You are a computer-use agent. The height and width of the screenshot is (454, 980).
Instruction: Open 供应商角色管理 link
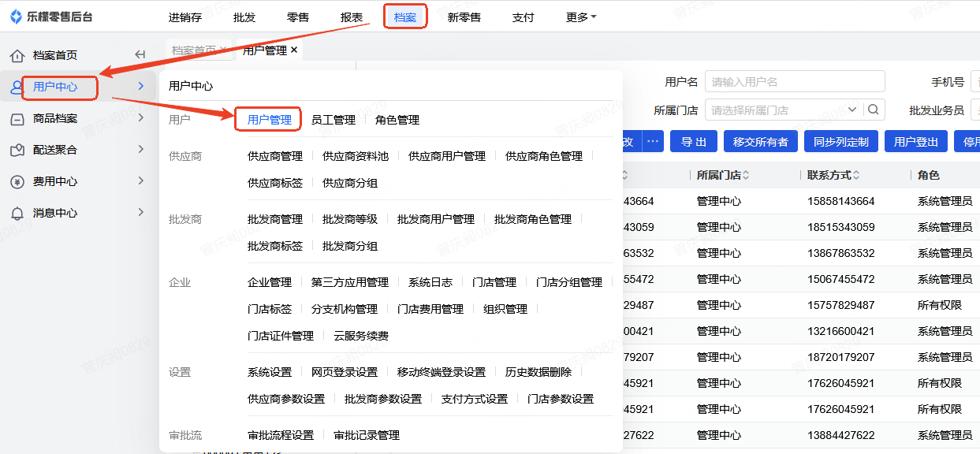click(x=544, y=156)
